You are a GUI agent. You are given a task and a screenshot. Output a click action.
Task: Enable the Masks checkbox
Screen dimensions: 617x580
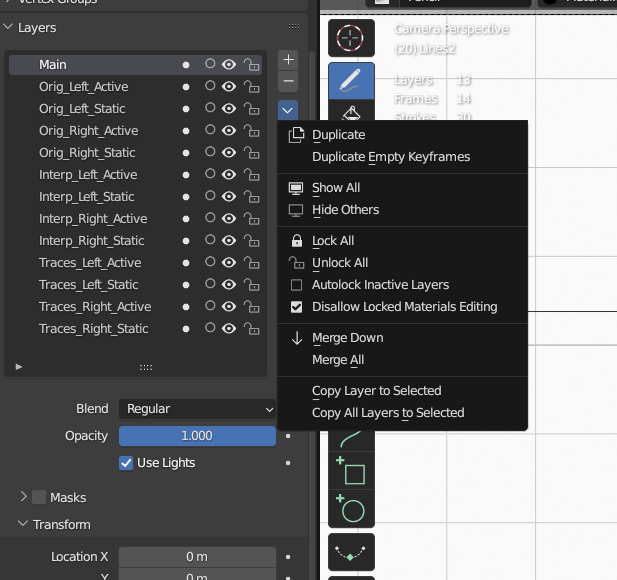(x=39, y=497)
